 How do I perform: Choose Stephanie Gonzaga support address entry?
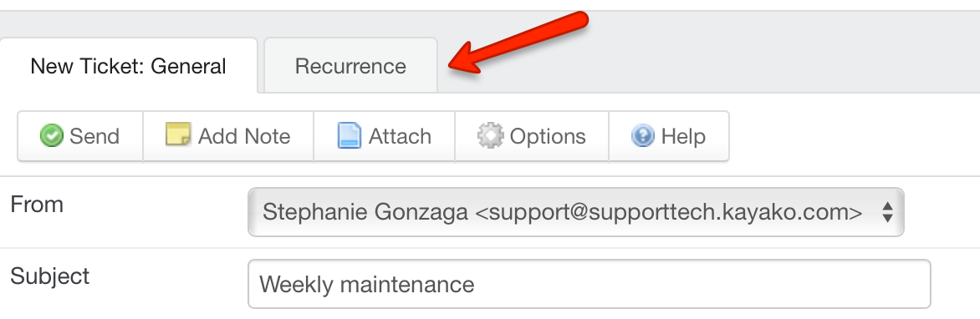563,212
